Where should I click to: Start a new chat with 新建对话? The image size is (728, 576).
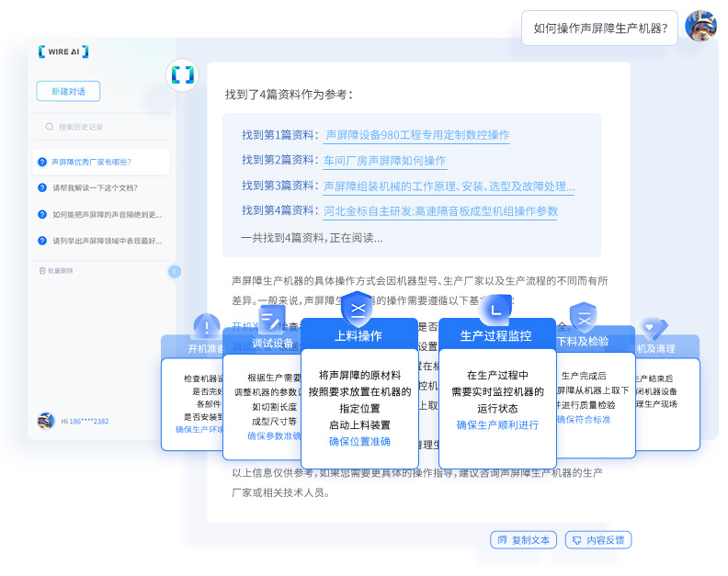tap(68, 92)
